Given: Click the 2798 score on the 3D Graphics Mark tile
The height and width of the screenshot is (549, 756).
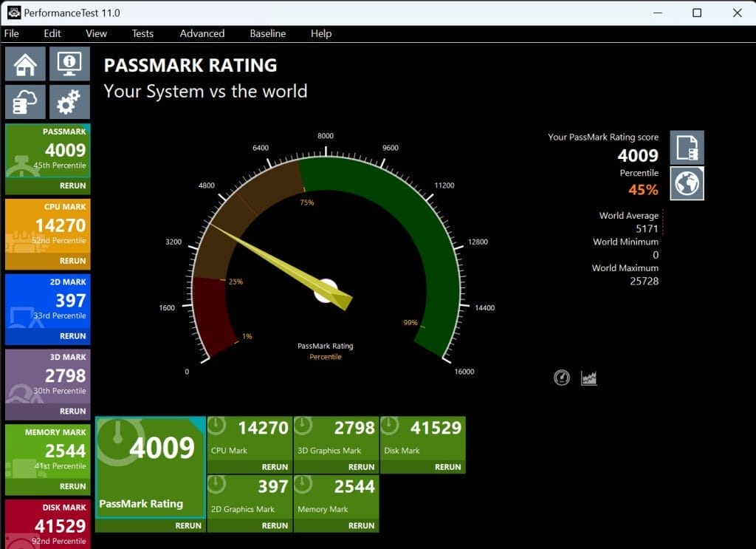Looking at the screenshot, I should 354,428.
